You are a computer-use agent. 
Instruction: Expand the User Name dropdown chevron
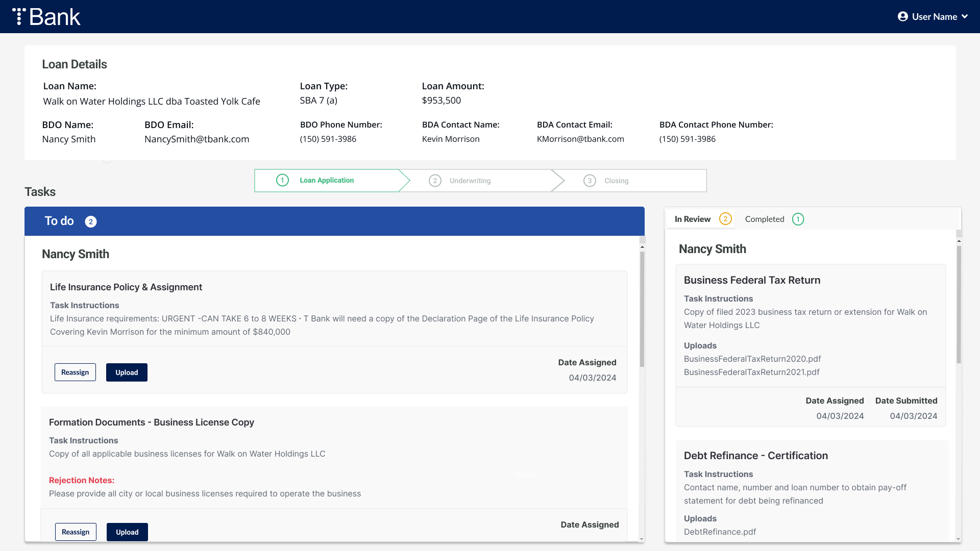(965, 17)
